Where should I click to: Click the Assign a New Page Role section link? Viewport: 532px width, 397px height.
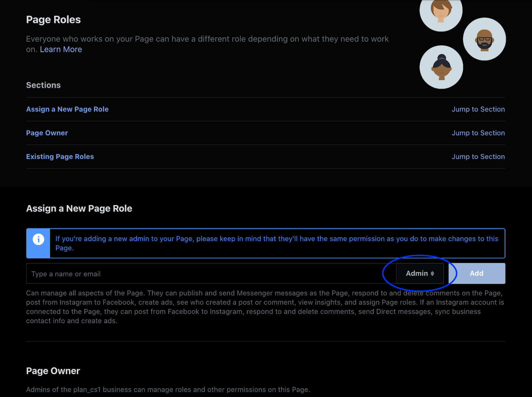point(67,109)
